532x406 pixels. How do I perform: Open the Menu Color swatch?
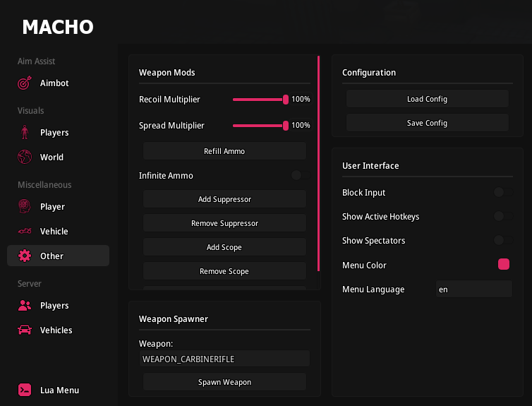click(504, 265)
